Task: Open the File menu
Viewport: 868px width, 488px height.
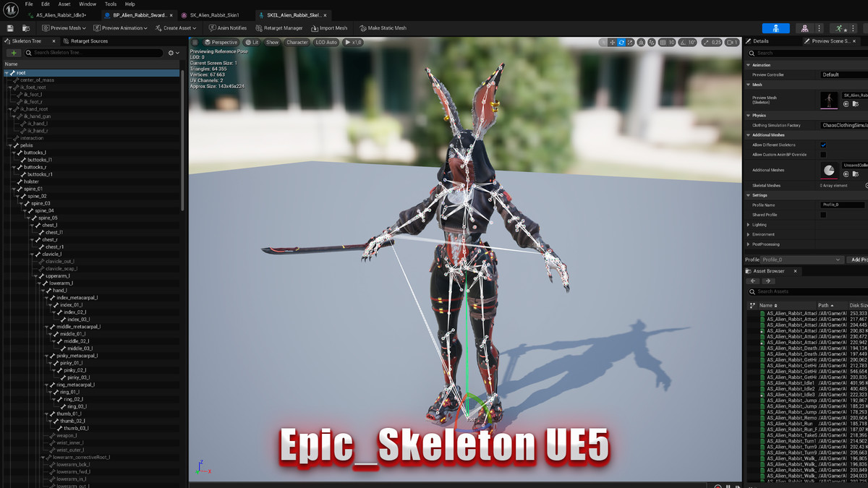Action: [x=29, y=4]
